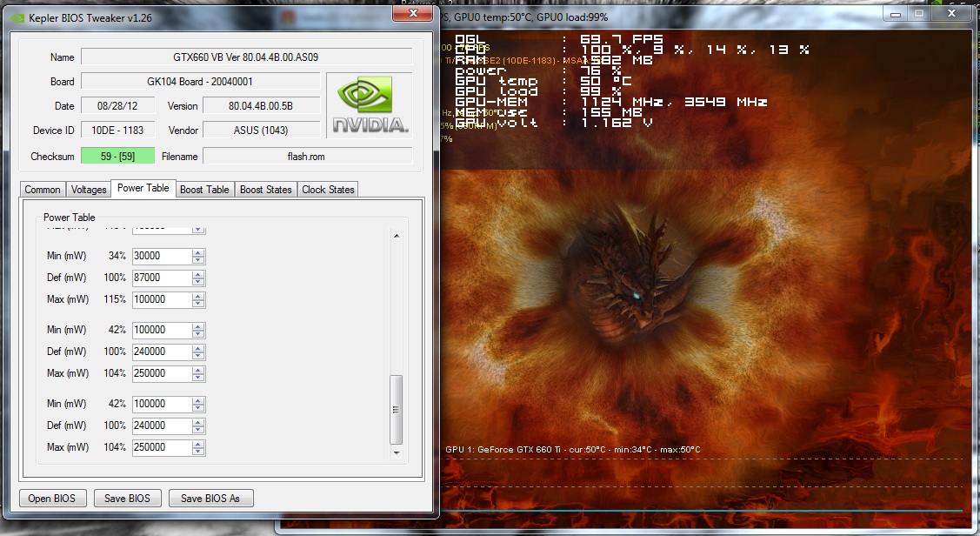
Task: Click the Name field GTX660 VB Ver
Action: point(246,57)
